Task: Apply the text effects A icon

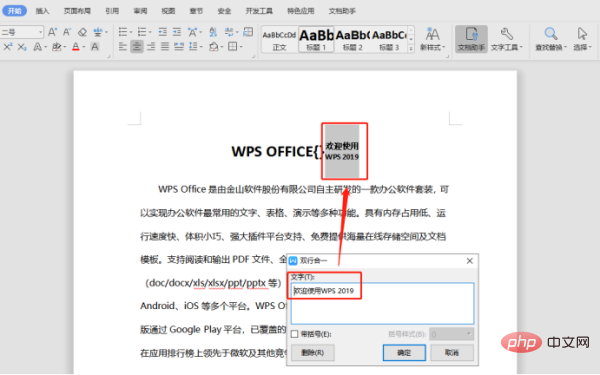Action: coord(38,47)
